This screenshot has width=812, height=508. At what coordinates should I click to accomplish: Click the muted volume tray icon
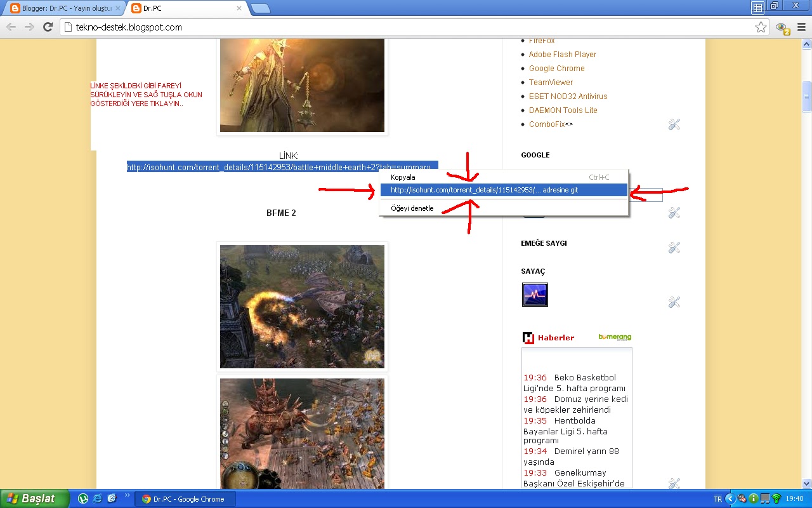pyautogui.click(x=742, y=498)
